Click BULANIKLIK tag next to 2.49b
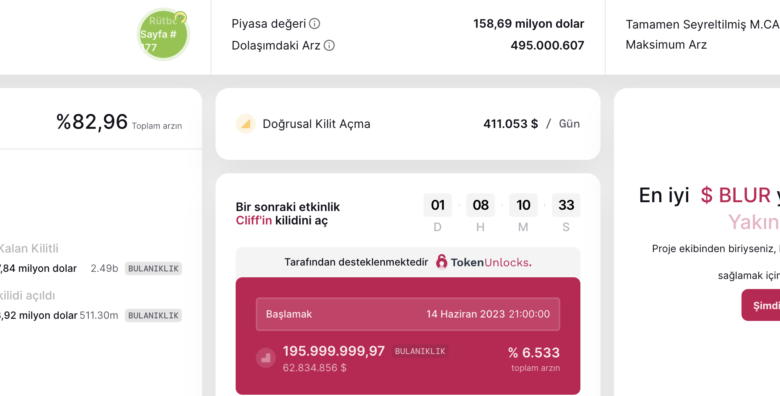 click(153, 269)
